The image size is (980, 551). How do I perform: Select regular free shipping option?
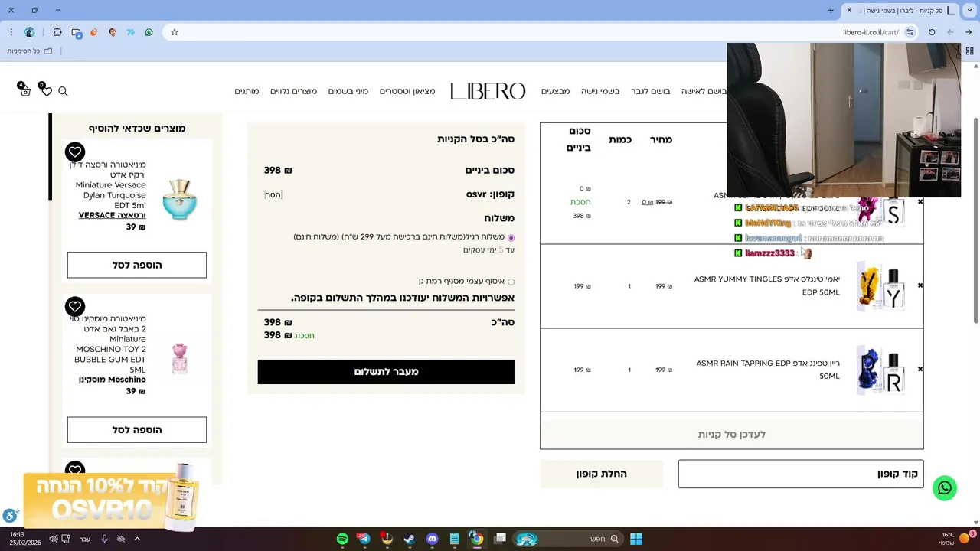[511, 238]
